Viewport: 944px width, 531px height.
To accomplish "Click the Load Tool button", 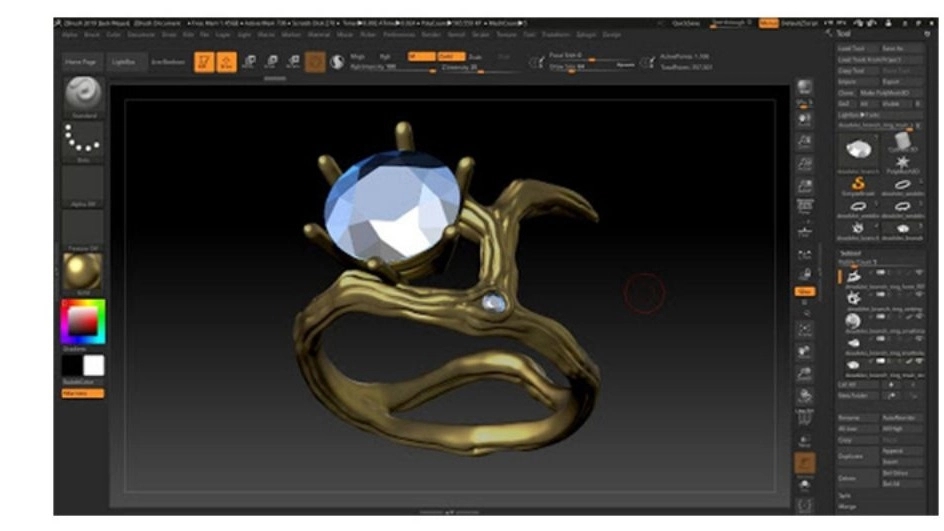I will 857,48.
